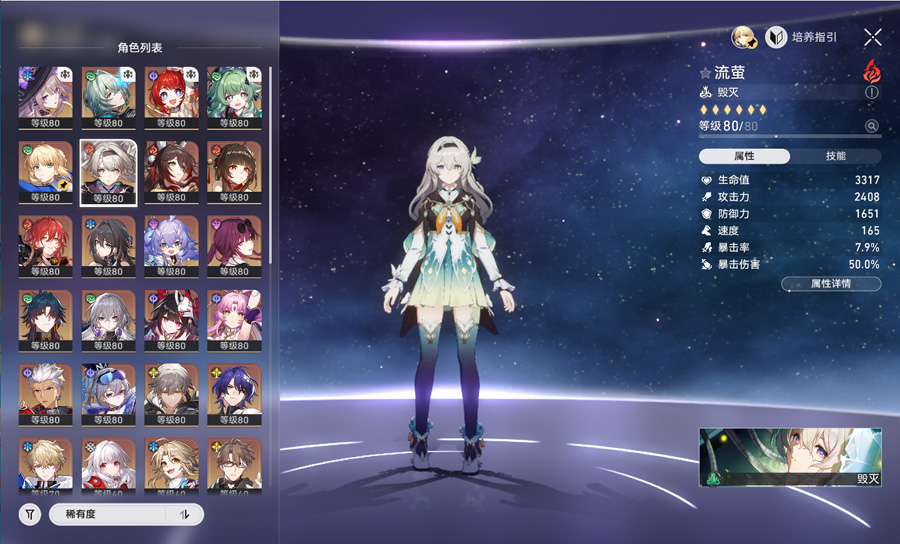The height and width of the screenshot is (544, 900).
Task: Select the brown-haired man with glasses portrait
Action: (x=234, y=466)
